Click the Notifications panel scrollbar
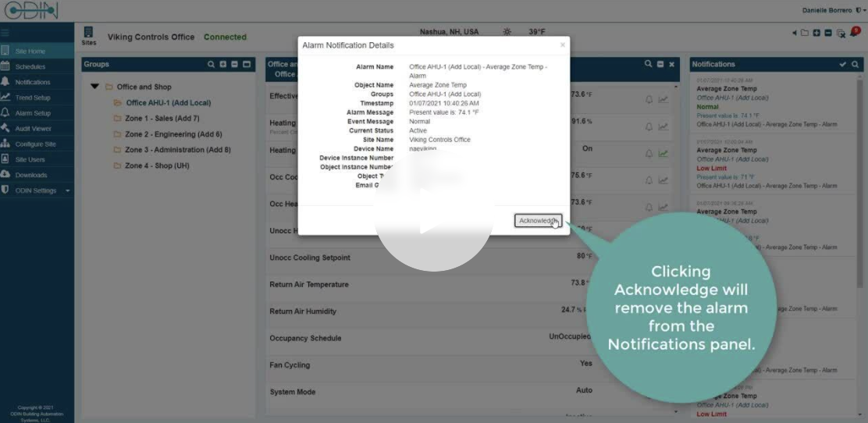868x423 pixels. 859,183
